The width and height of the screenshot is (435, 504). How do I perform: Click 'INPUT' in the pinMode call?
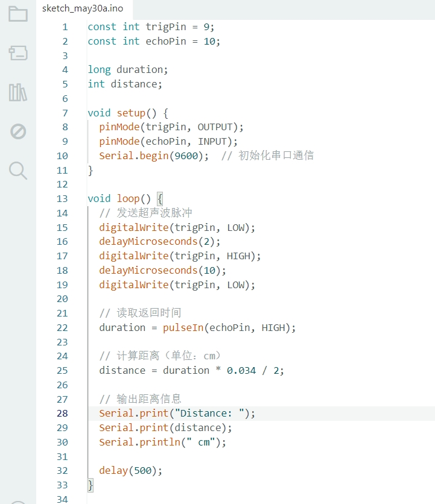coord(212,142)
